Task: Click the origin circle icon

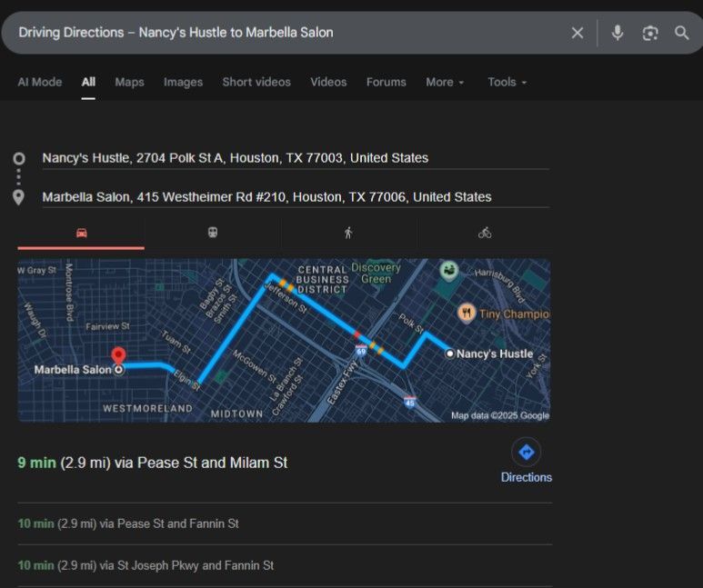Action: point(19,158)
